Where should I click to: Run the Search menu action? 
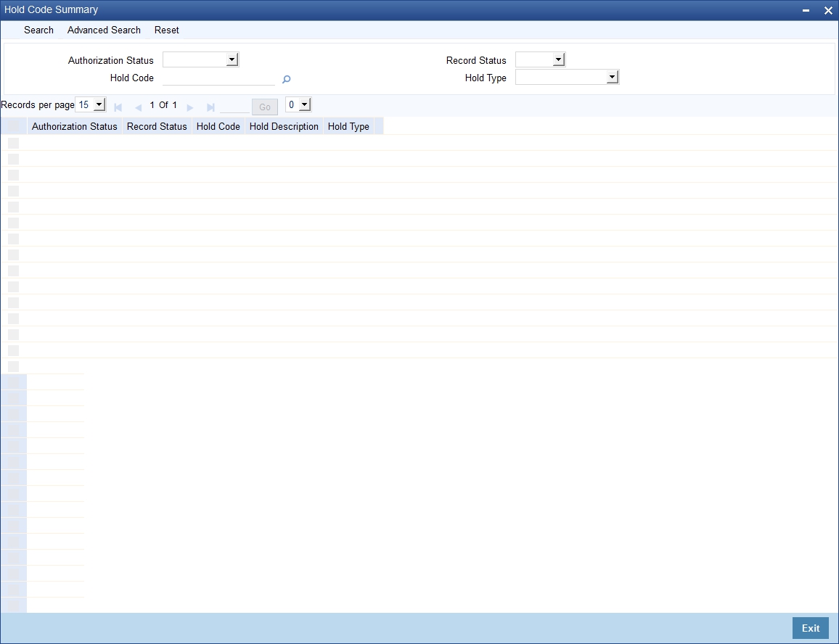[x=38, y=30]
